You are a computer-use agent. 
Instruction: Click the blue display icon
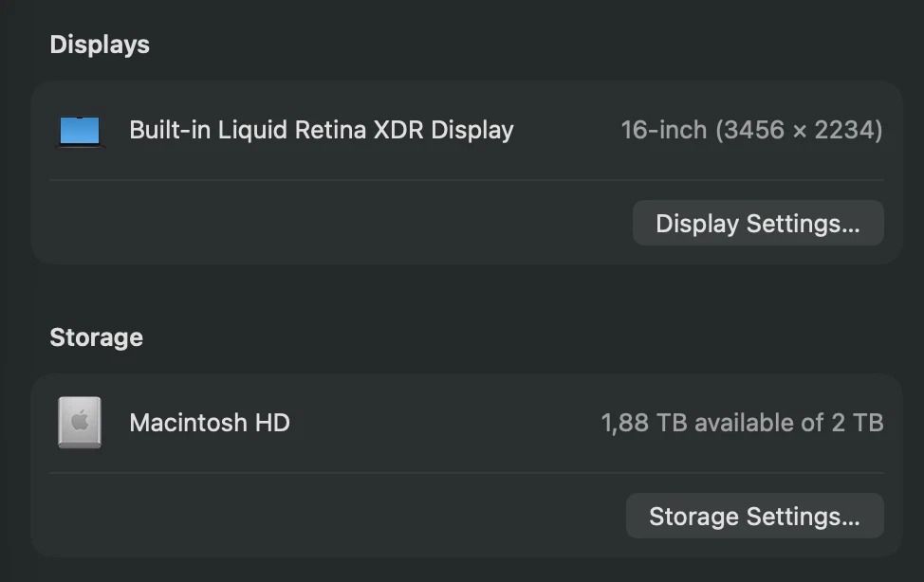[x=80, y=130]
